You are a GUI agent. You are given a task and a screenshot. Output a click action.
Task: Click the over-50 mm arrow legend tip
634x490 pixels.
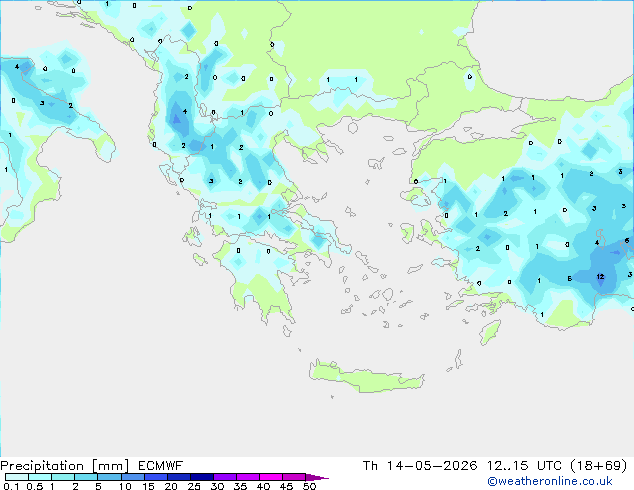(317, 477)
